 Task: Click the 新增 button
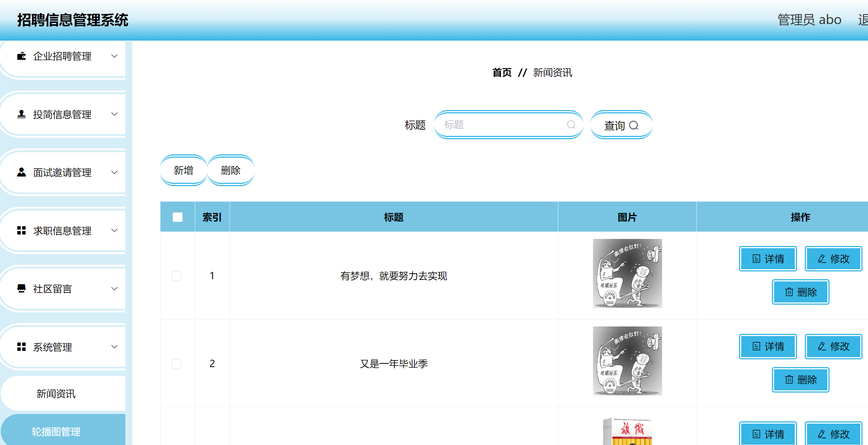183,170
